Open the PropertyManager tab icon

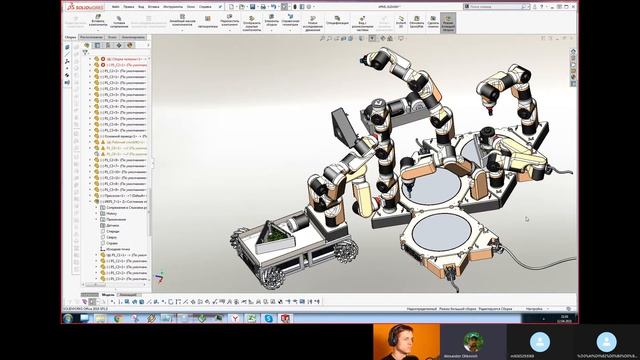[97, 45]
